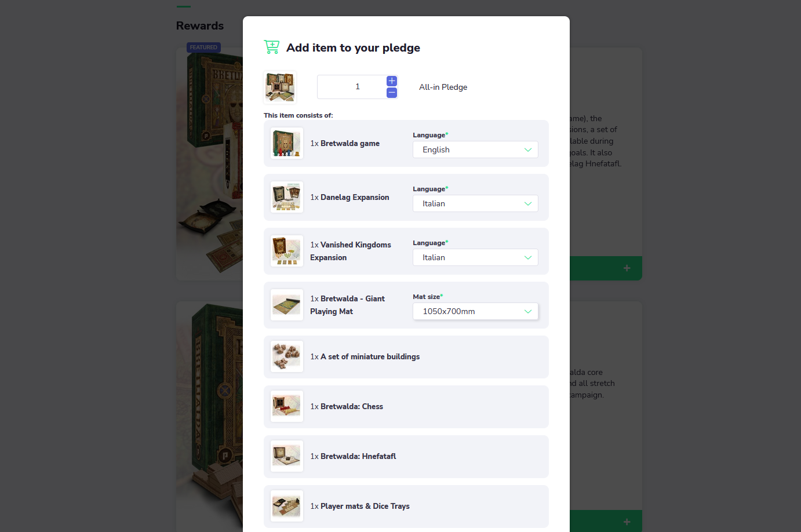Open the Mat size dropdown
This screenshot has width=801, height=532.
[x=475, y=311]
